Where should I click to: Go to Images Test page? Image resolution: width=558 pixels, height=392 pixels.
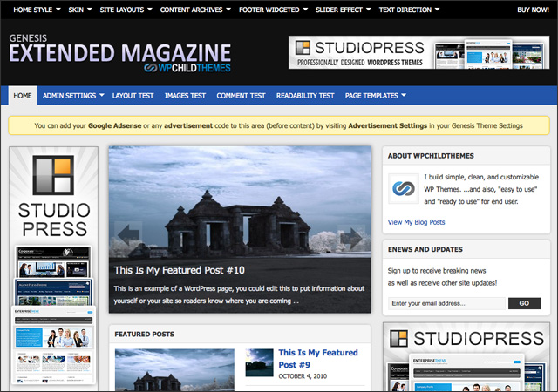point(185,96)
